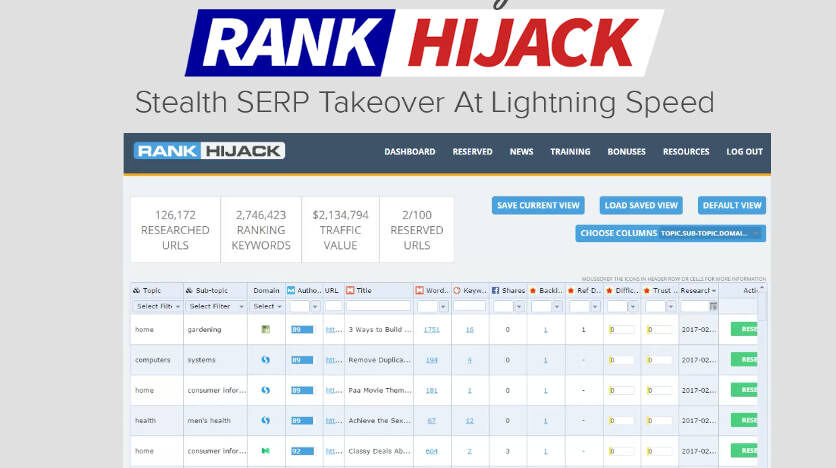This screenshot has height=468, width=836.
Task: Open the Reserved menu item
Action: tap(472, 152)
